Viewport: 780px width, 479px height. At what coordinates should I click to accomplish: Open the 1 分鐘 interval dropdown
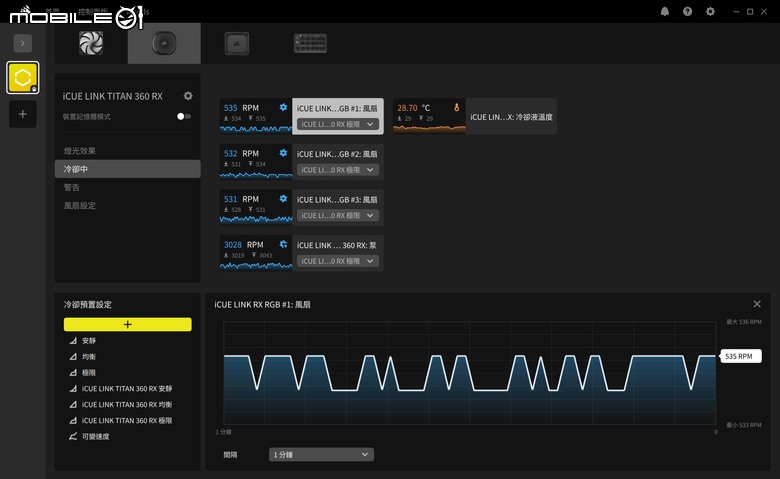click(321, 455)
